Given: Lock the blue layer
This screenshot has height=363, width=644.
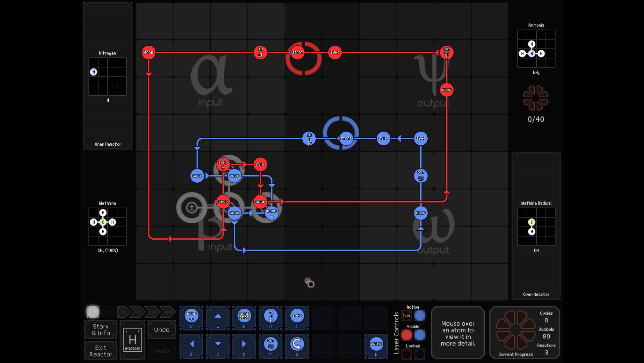Looking at the screenshot, I should 420,354.
